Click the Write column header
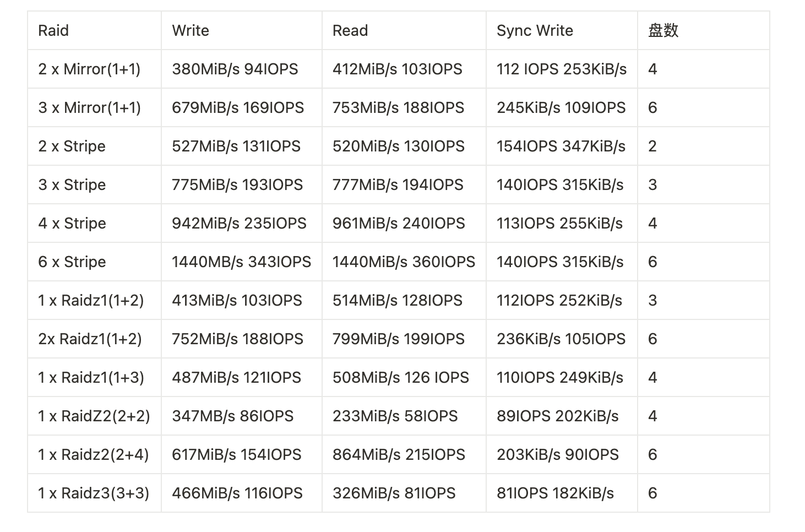 tap(191, 31)
